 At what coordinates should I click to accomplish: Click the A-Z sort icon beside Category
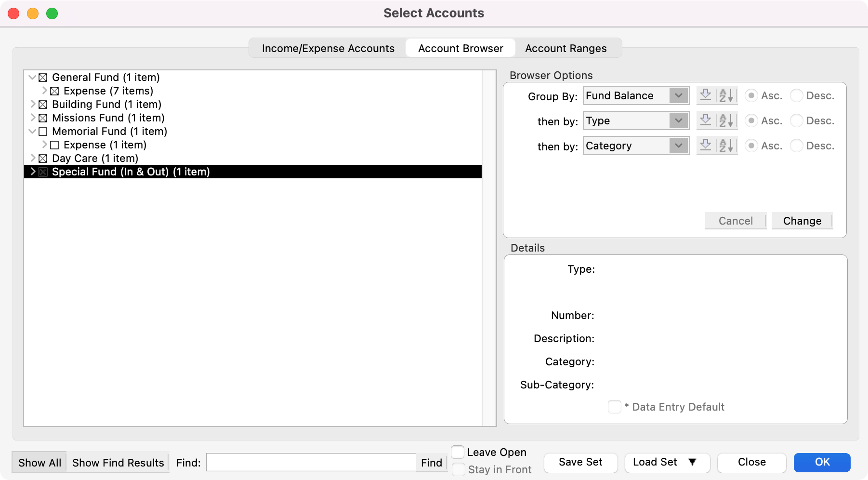click(x=726, y=146)
